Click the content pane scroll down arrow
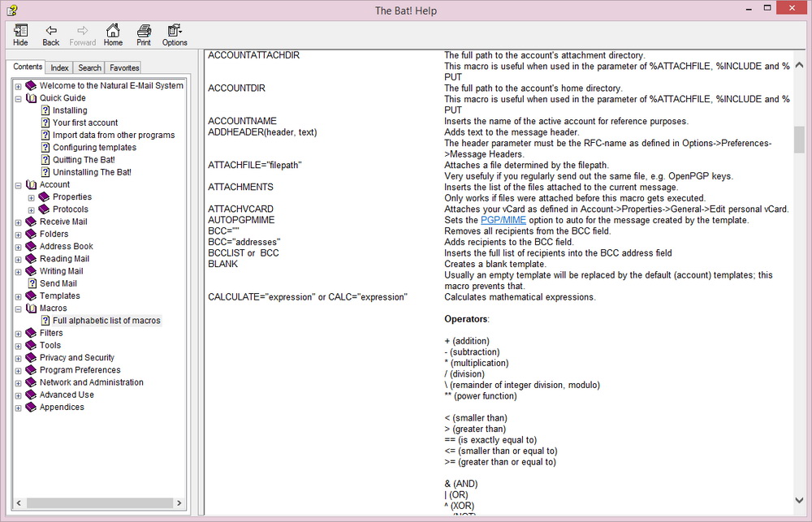The image size is (812, 522). pyautogui.click(x=799, y=500)
